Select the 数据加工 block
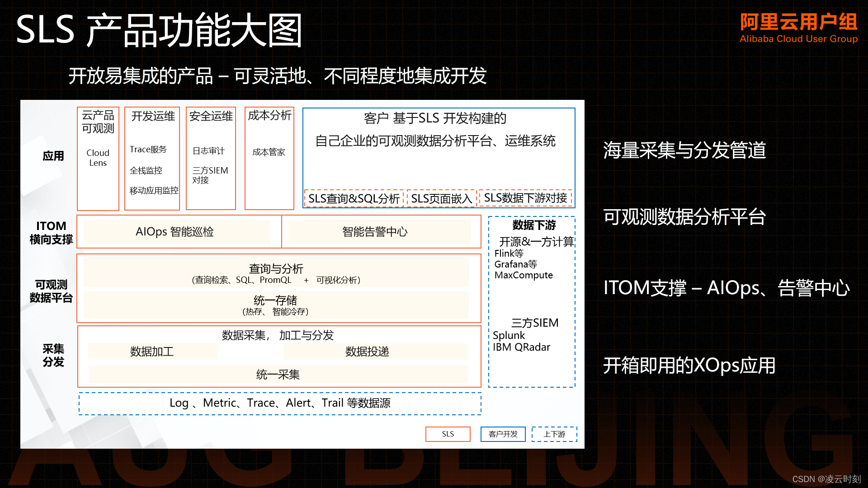868x488 pixels. click(x=152, y=352)
